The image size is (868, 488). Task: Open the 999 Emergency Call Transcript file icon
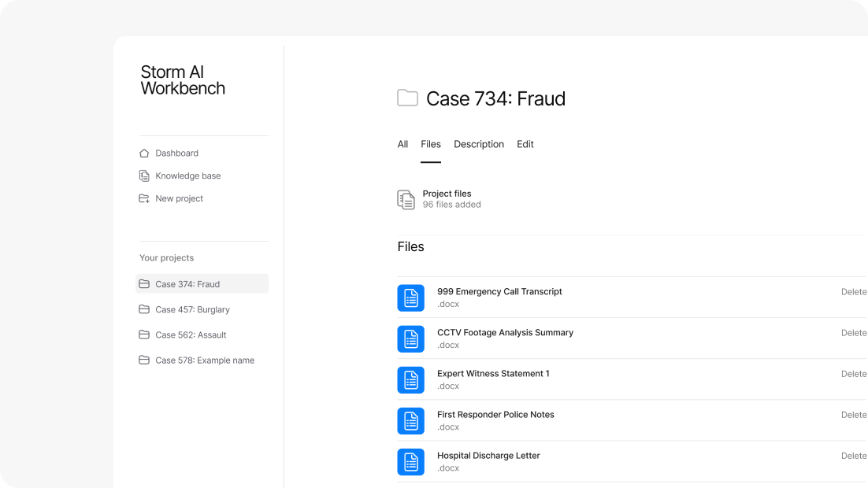[410, 298]
